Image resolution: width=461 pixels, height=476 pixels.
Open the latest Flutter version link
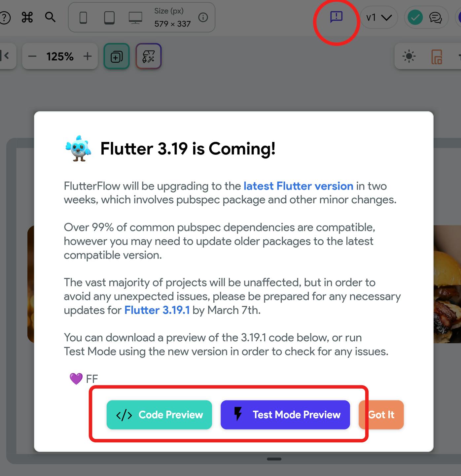[x=299, y=186]
